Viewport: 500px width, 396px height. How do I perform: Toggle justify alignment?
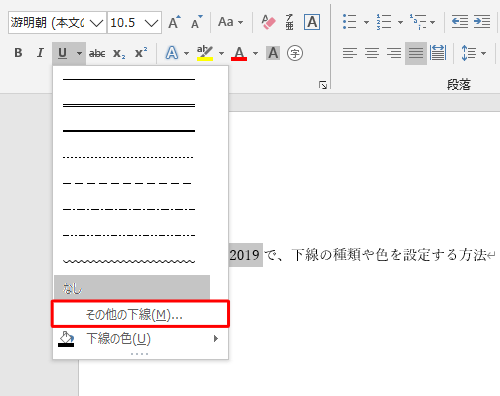416,53
